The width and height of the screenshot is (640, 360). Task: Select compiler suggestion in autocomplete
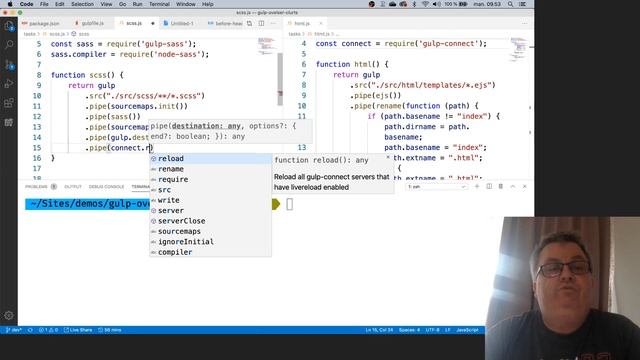[210, 252]
